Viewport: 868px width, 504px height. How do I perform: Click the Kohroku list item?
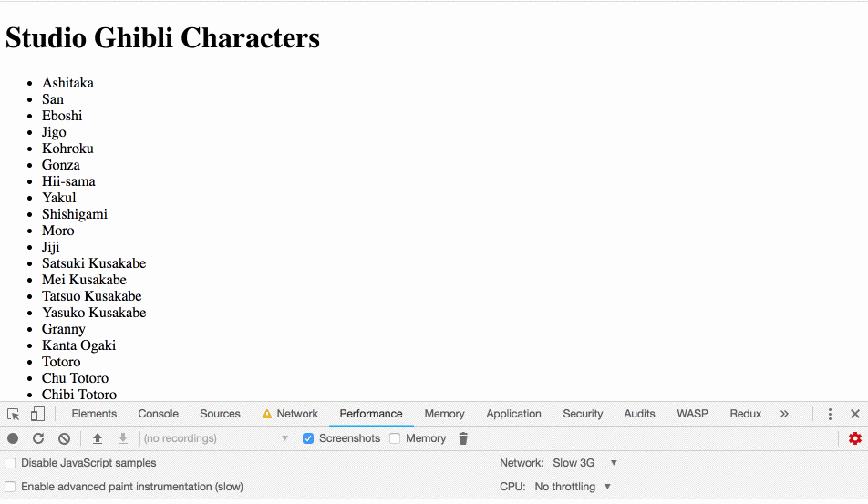(67, 149)
